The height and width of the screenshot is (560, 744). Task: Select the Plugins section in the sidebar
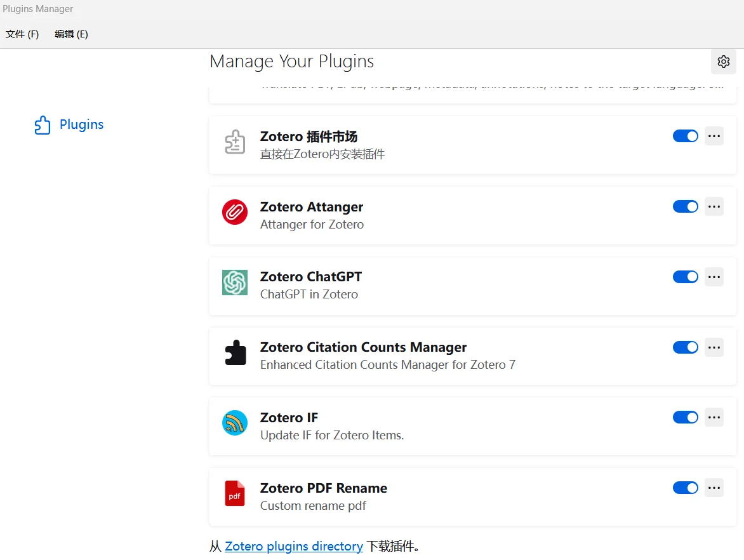coord(81,124)
